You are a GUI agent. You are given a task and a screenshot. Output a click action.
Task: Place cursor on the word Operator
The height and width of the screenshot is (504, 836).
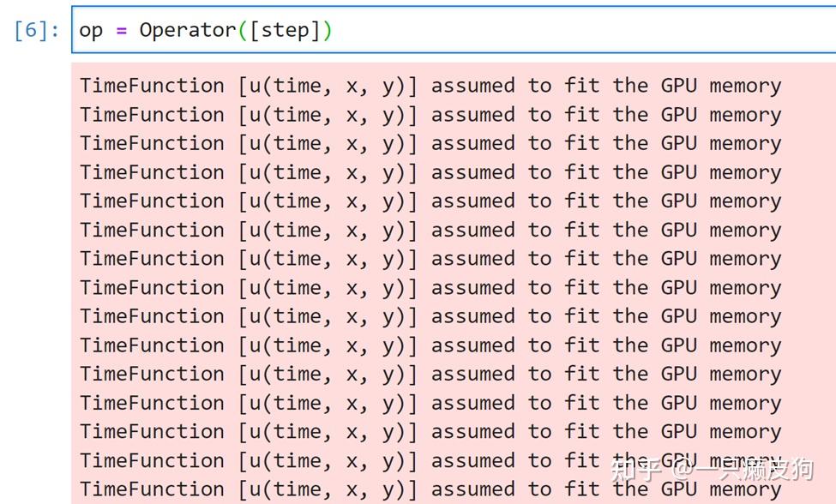(x=187, y=31)
